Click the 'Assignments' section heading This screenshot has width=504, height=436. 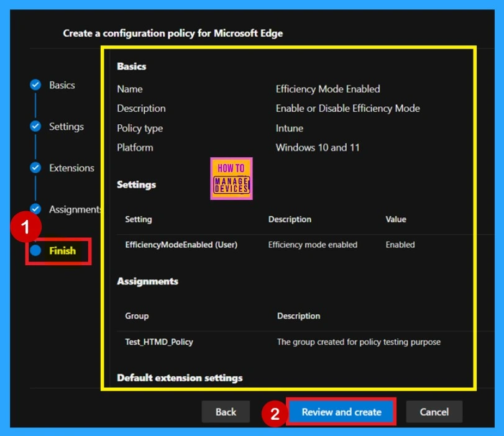[147, 281]
